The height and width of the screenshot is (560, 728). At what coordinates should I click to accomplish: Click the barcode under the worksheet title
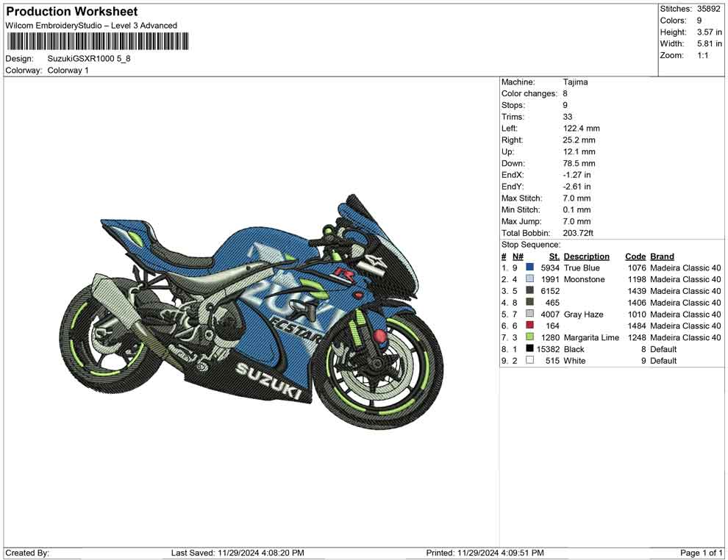pyautogui.click(x=98, y=41)
